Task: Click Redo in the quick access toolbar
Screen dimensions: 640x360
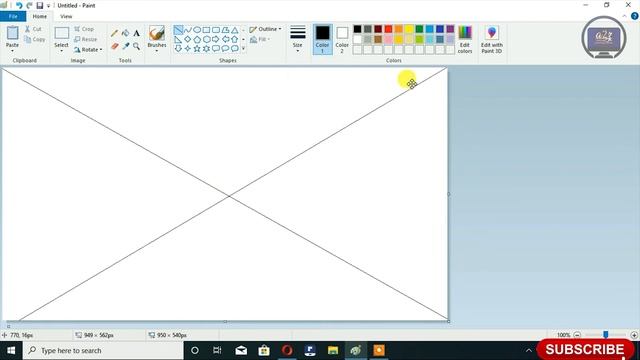Action: pyautogui.click(x=29, y=5)
